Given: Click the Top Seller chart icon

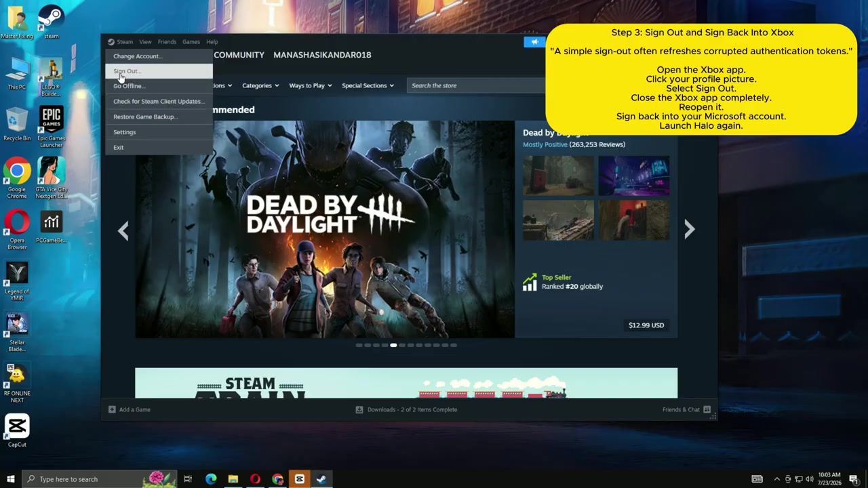Looking at the screenshot, I should click(x=530, y=283).
